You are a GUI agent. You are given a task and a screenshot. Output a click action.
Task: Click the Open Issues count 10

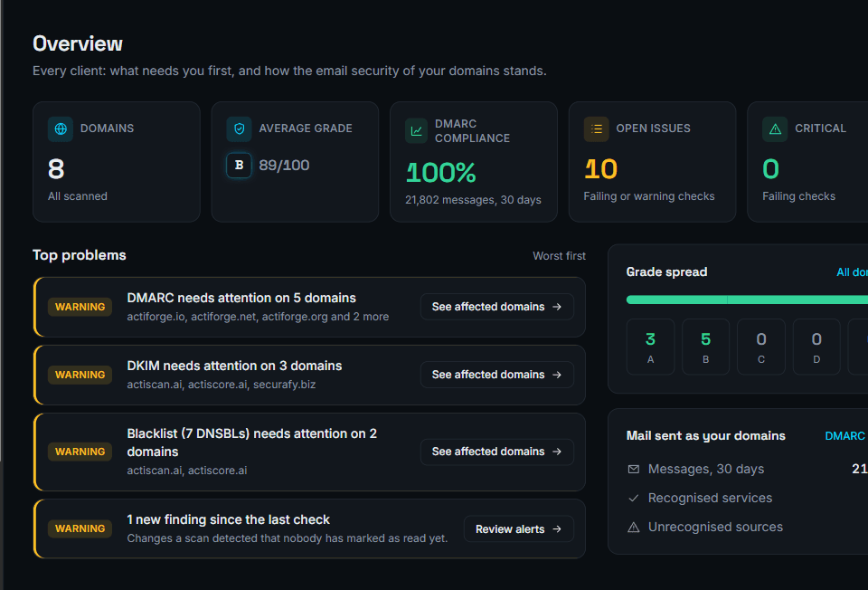pos(600,169)
